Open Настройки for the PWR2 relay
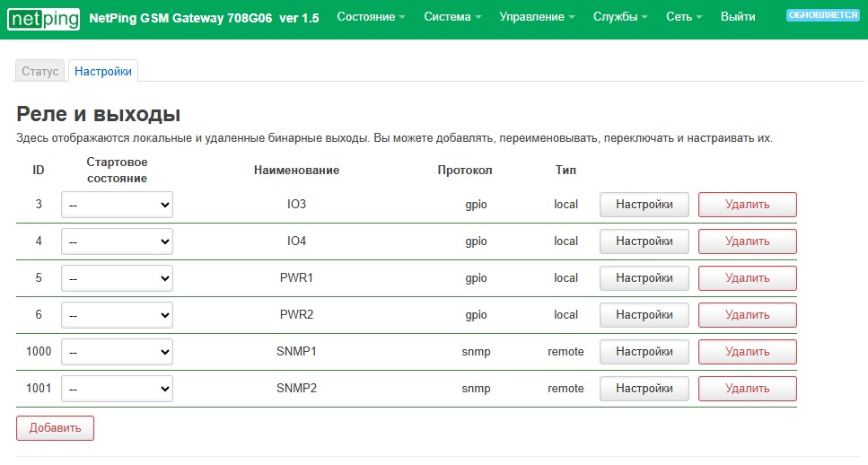The width and height of the screenshot is (868, 465). coord(644,315)
